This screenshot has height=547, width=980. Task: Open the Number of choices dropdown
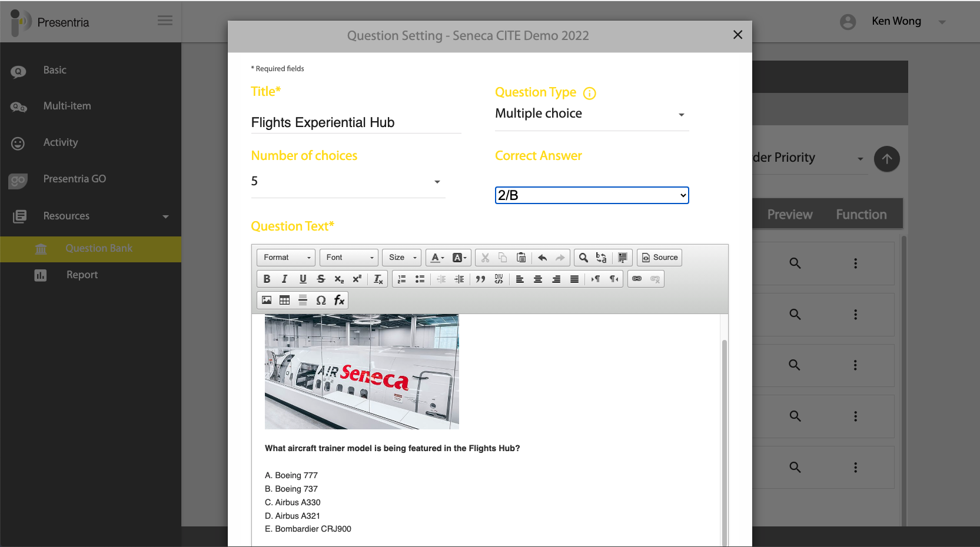pos(348,182)
